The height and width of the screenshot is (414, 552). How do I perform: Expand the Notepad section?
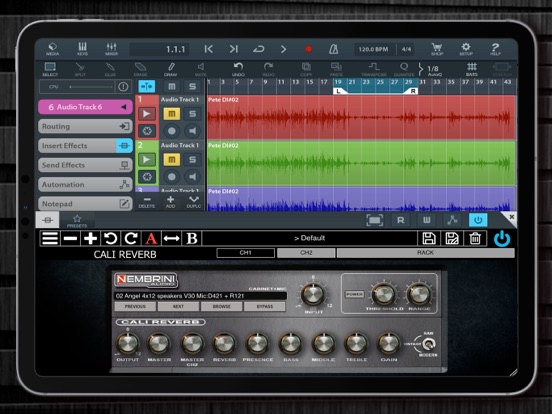coord(85,203)
